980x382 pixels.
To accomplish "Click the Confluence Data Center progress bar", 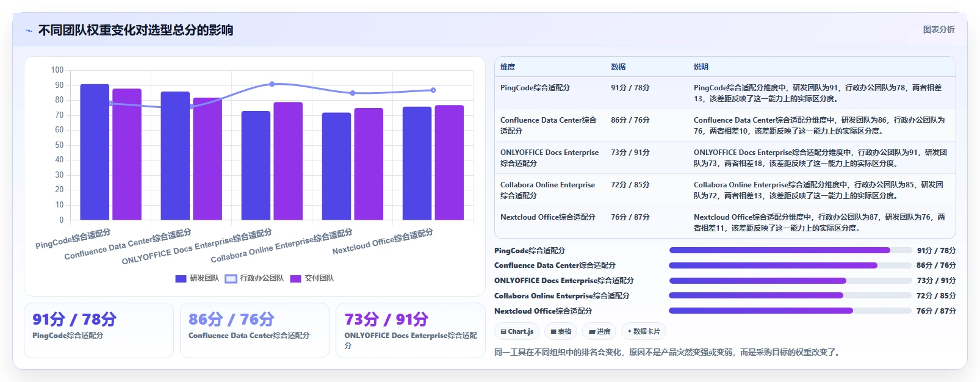I will (790, 265).
